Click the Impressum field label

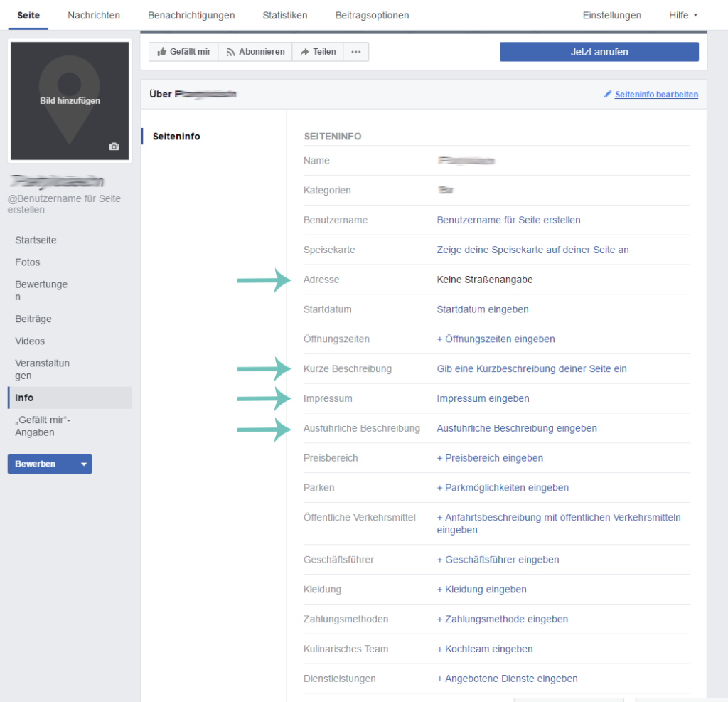328,398
